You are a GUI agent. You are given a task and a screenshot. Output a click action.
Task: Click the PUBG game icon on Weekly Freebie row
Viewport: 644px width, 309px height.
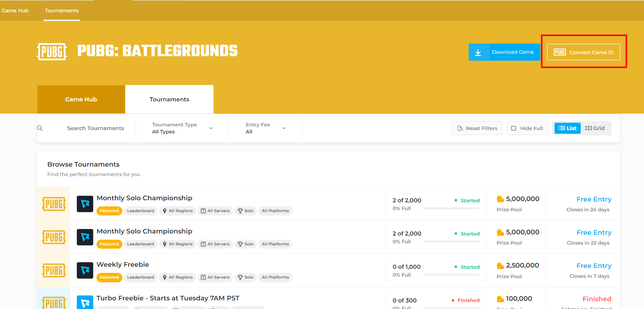54,270
